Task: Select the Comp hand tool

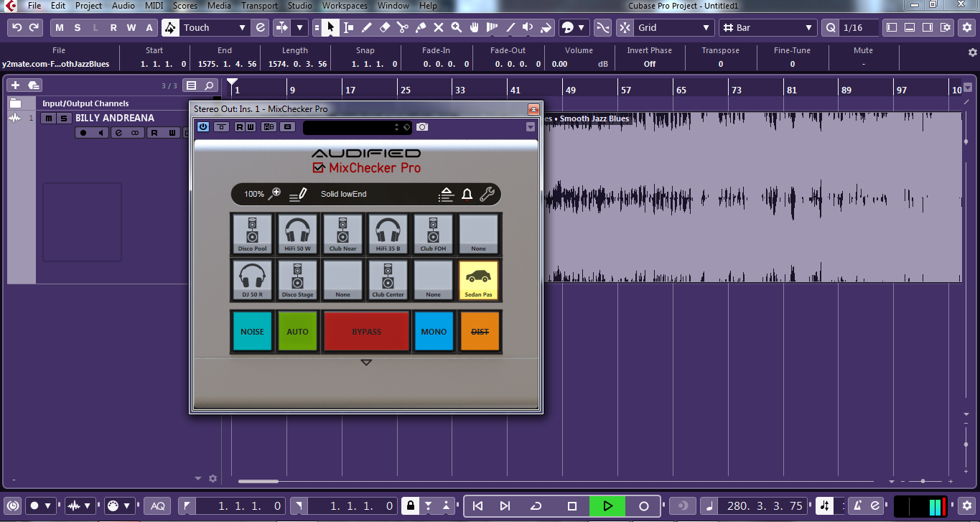Action: (x=474, y=27)
